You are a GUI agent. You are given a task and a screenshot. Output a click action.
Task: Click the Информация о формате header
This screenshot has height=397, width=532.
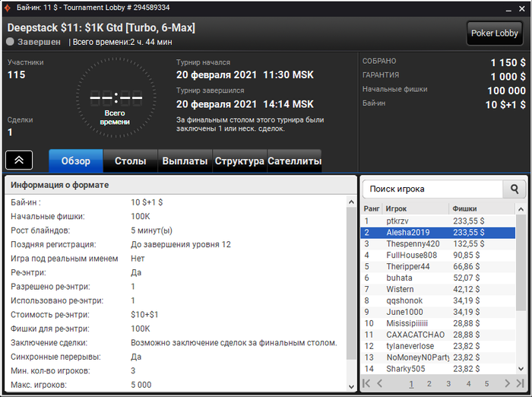[x=181, y=185]
